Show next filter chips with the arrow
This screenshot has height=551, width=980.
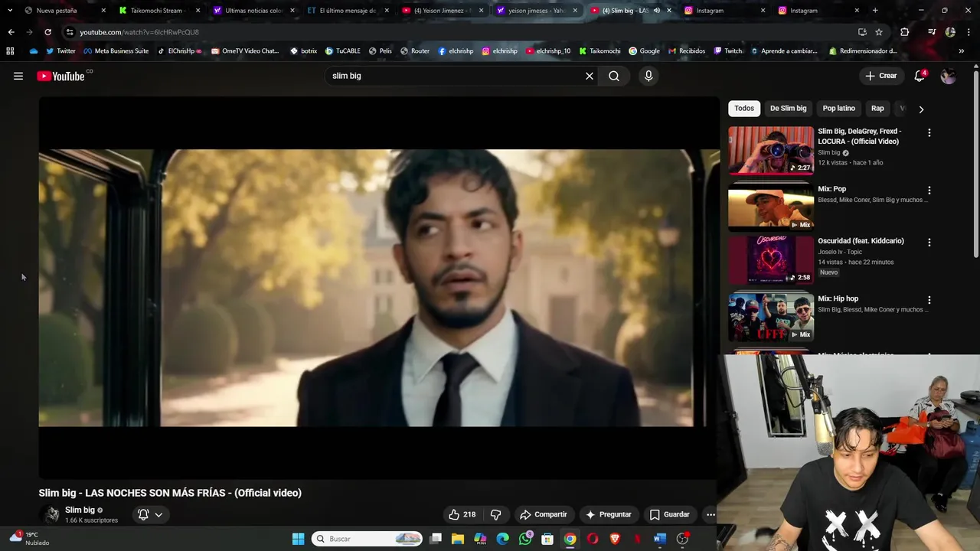coord(921,109)
